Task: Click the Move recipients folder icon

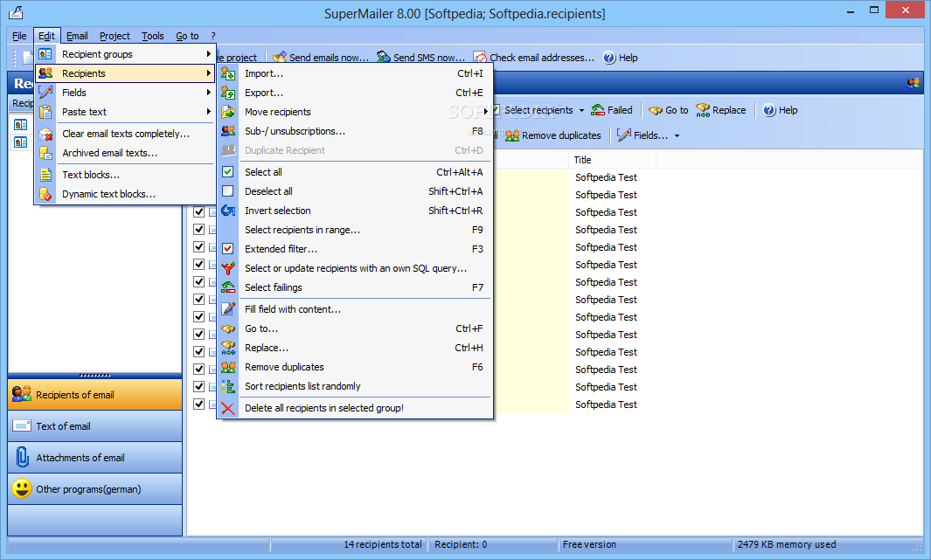Action: coord(228,112)
